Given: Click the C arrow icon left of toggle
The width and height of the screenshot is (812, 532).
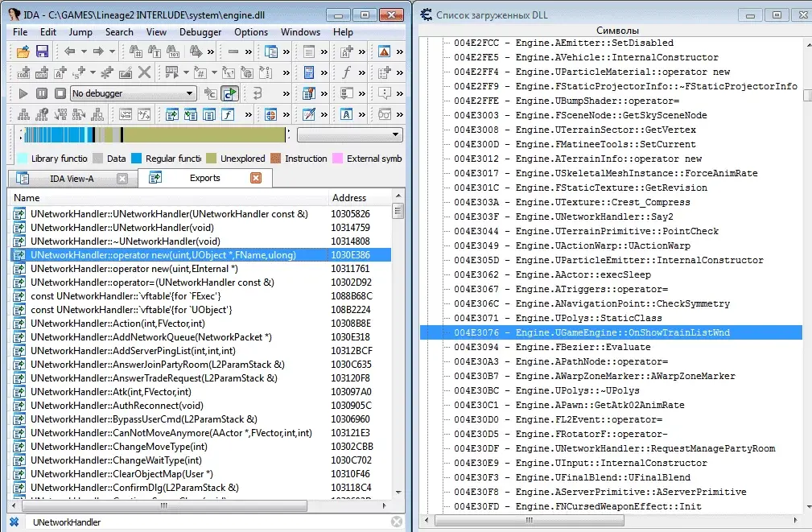Looking at the screenshot, I should 210,93.
